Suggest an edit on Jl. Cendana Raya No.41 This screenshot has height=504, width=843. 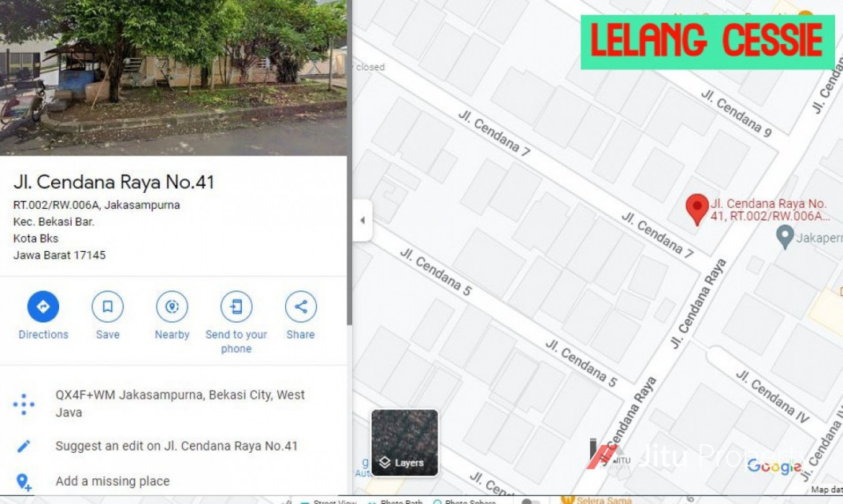tap(176, 446)
